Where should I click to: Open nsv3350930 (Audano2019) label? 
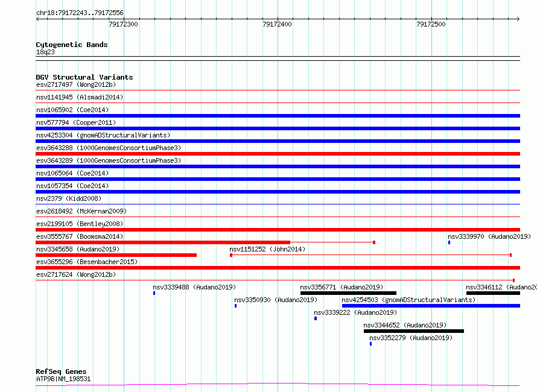pyautogui.click(x=276, y=300)
